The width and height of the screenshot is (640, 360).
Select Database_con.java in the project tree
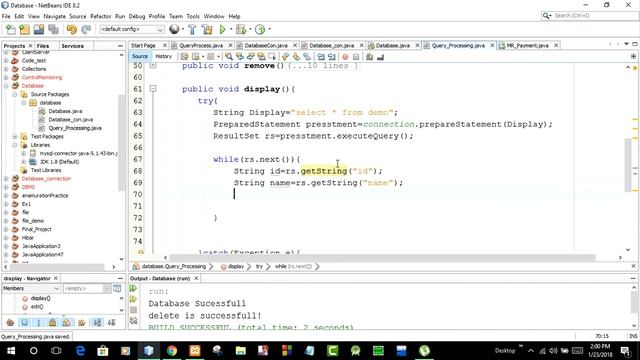(x=71, y=120)
